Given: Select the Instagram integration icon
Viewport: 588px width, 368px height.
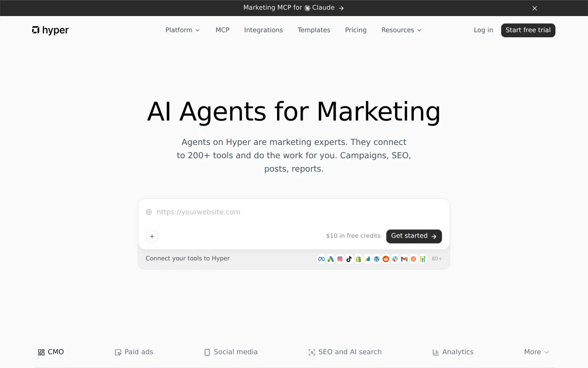Looking at the screenshot, I should (340, 259).
